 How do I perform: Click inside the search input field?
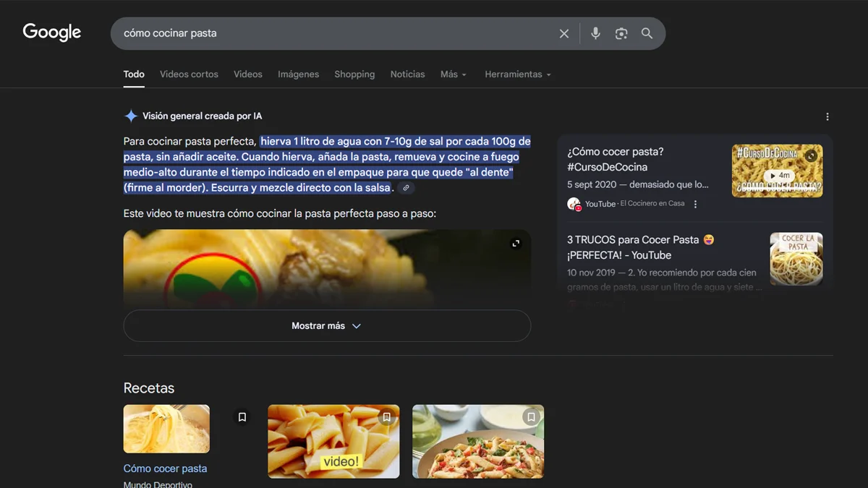[289, 33]
